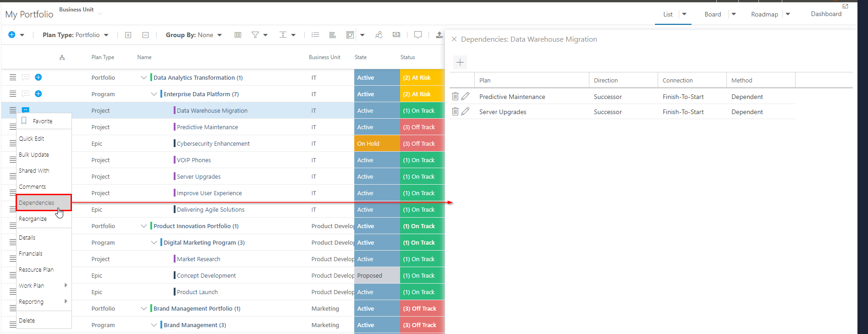The image size is (868, 334).
Task: Collapse the Enterprise Data Platform program
Action: pos(154,94)
